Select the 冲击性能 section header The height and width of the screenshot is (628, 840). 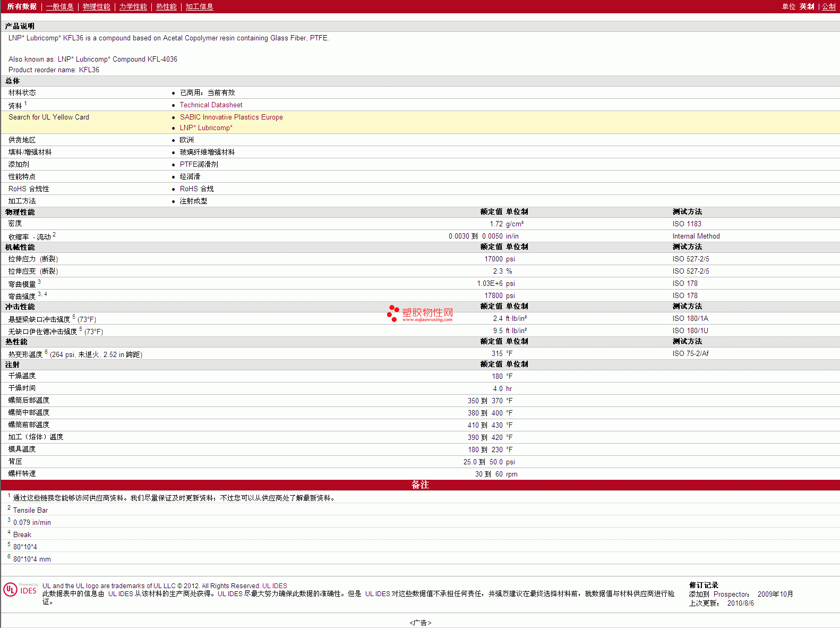click(x=20, y=307)
